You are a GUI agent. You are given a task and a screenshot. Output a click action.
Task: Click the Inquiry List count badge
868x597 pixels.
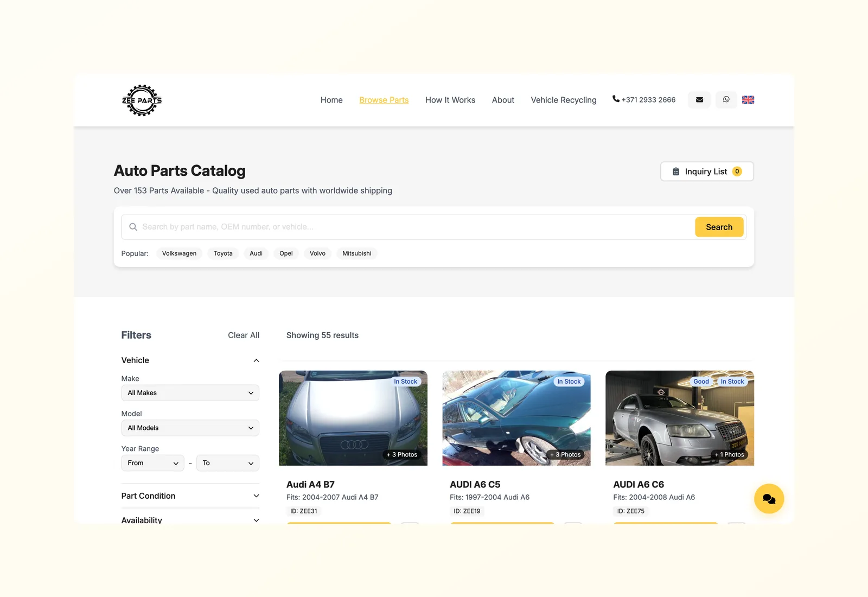(737, 172)
